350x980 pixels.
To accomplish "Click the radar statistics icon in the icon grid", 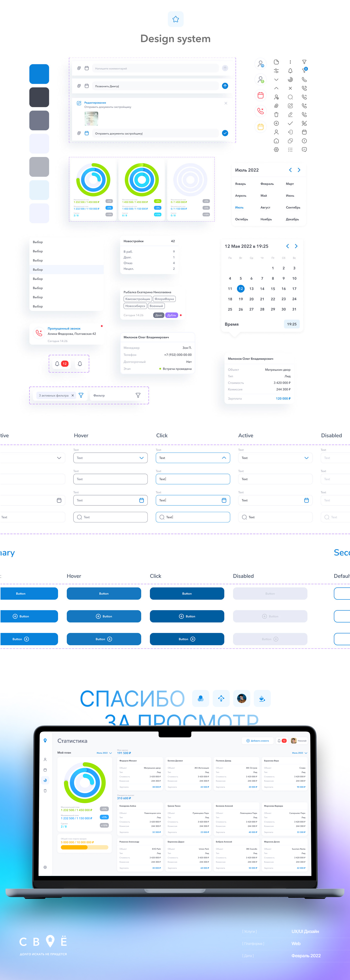I will [290, 80].
